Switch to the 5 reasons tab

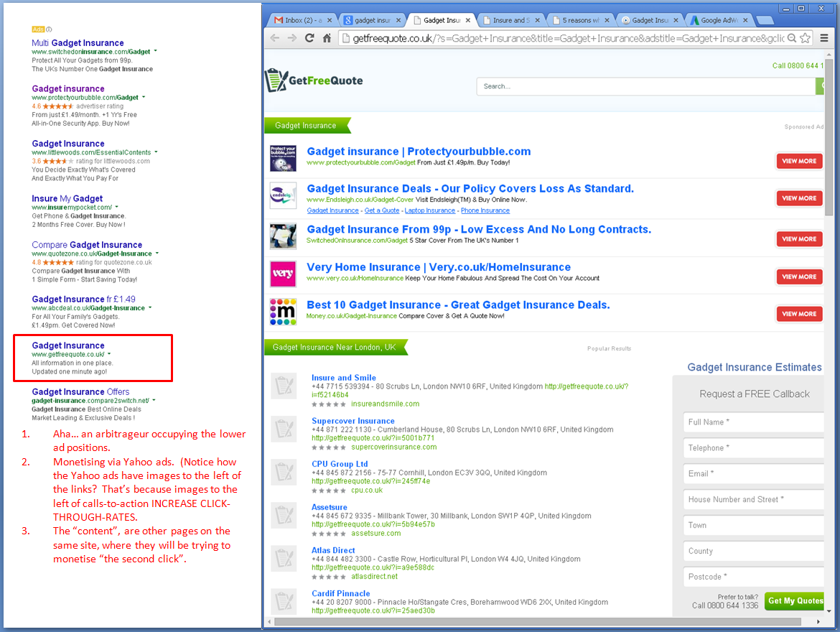point(580,20)
